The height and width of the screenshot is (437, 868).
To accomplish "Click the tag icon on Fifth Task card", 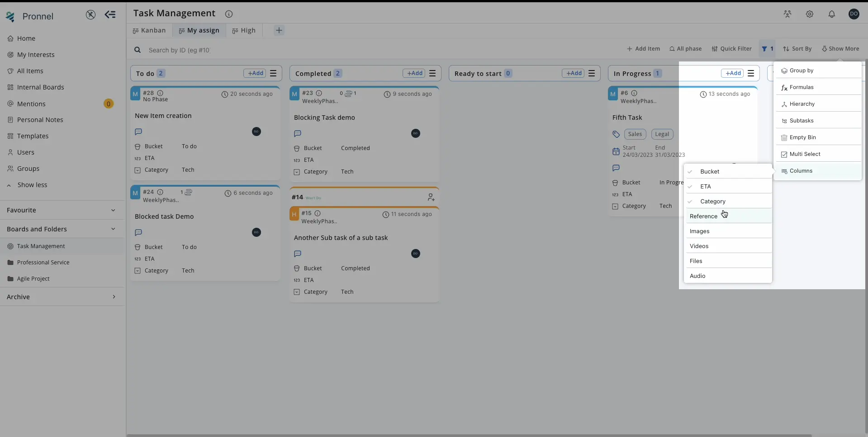I will point(616,134).
